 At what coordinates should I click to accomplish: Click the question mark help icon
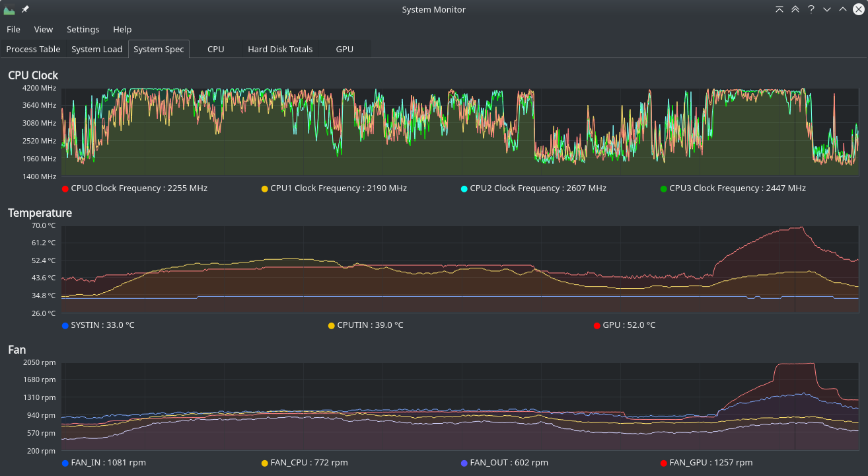811,9
